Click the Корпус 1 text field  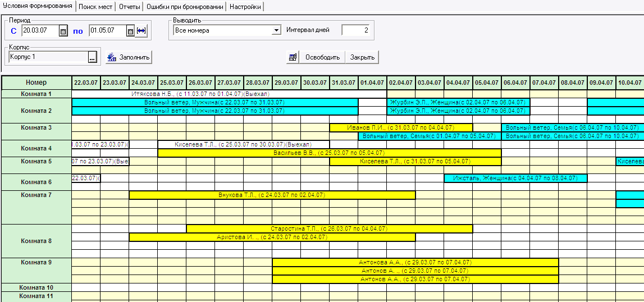(x=48, y=57)
